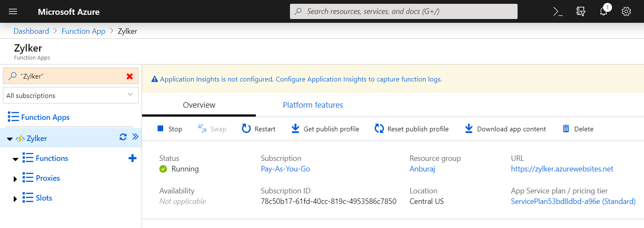Open the notifications bell
This screenshot has height=228, width=644.
coord(604,12)
